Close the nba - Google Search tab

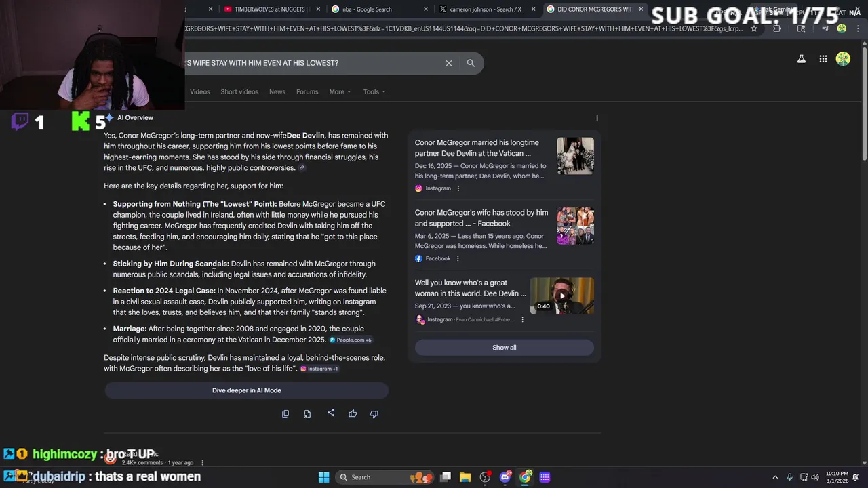426,9
